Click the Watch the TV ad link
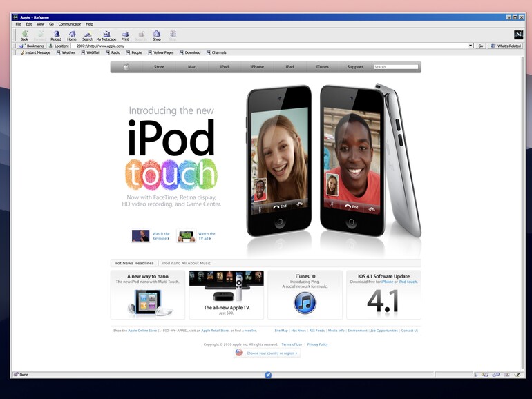 pyautogui.click(x=207, y=236)
